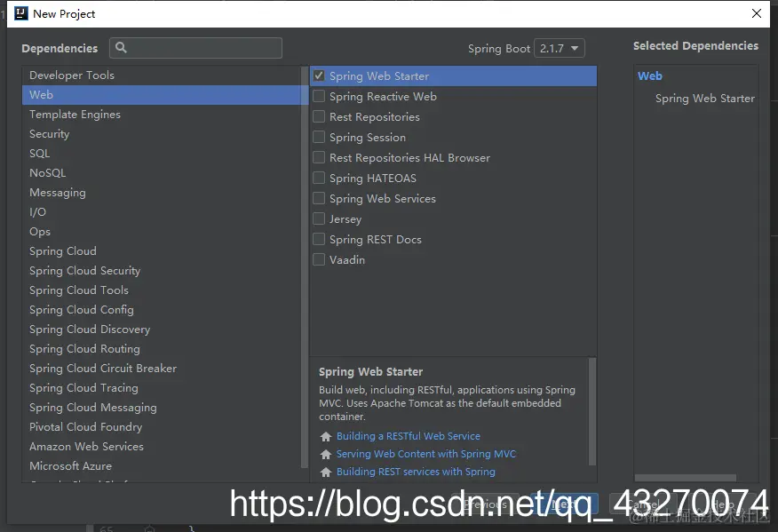Enable the Spring Reactive Web checkbox
778x532 pixels.
(319, 96)
